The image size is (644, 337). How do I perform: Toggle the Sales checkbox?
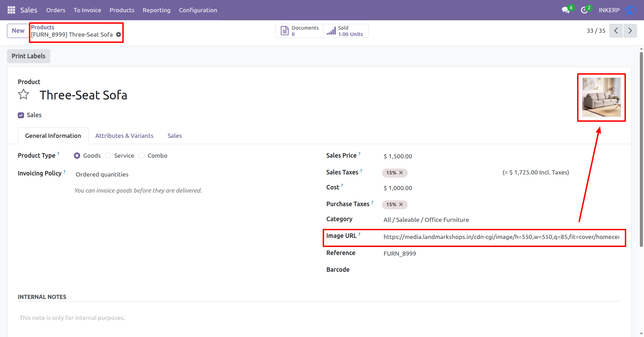click(x=21, y=115)
